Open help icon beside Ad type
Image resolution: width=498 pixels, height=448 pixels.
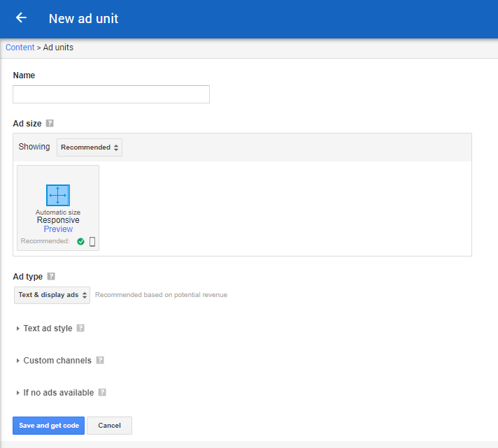51,276
